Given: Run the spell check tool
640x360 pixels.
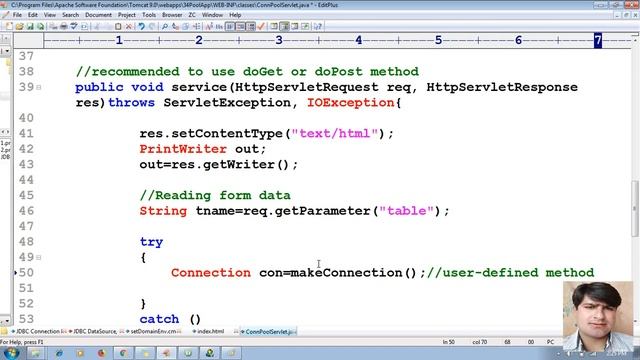Looking at the screenshot, I should click(x=74, y=26).
